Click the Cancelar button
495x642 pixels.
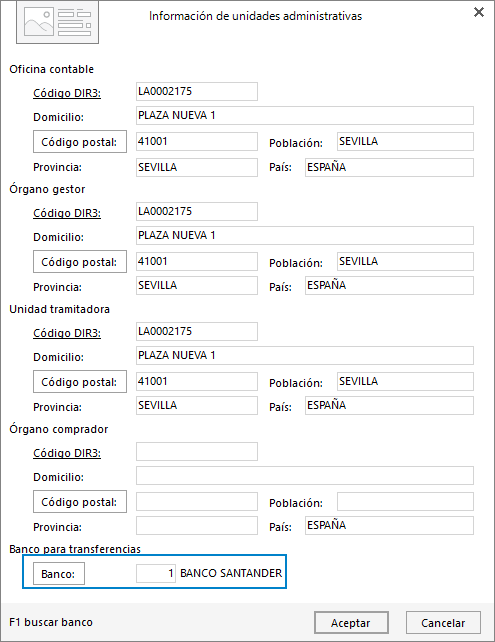[x=443, y=623]
